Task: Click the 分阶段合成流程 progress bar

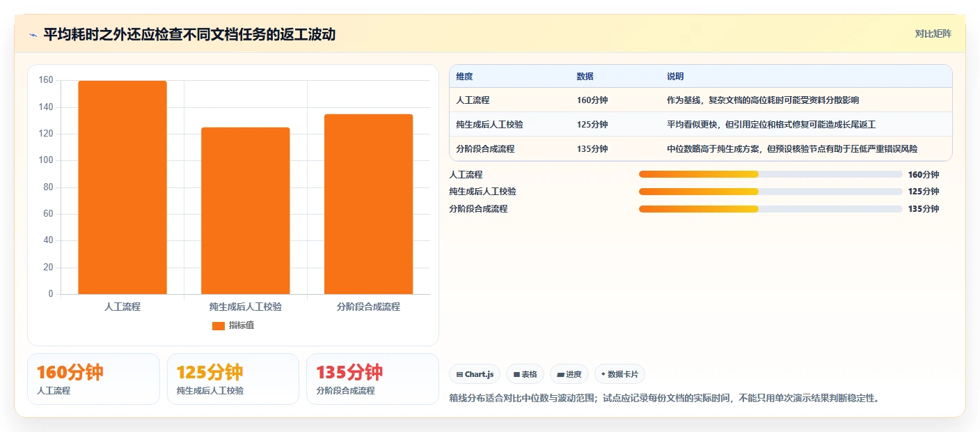Action: pyautogui.click(x=770, y=209)
